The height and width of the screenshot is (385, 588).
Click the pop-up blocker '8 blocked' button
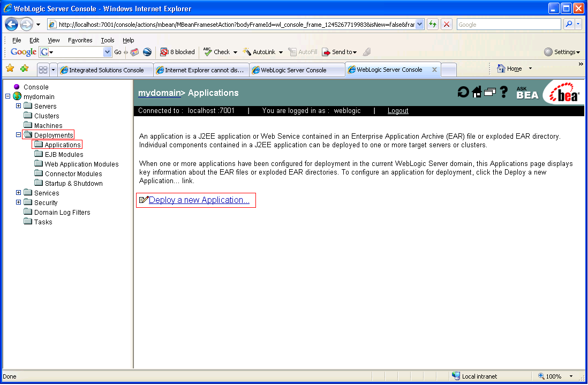click(x=178, y=52)
